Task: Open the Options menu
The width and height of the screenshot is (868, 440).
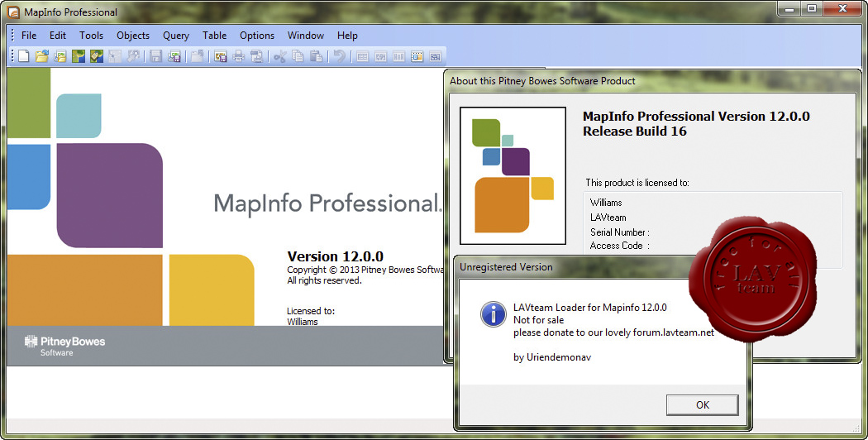Action: pos(257,35)
